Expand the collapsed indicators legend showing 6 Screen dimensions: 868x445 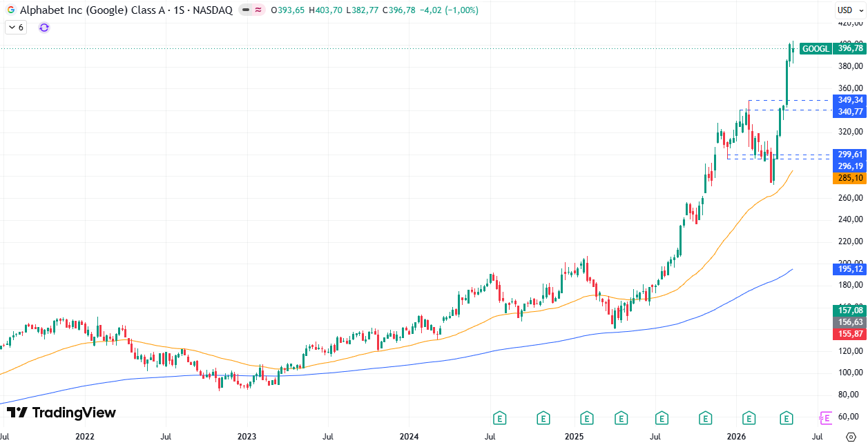tap(15, 28)
